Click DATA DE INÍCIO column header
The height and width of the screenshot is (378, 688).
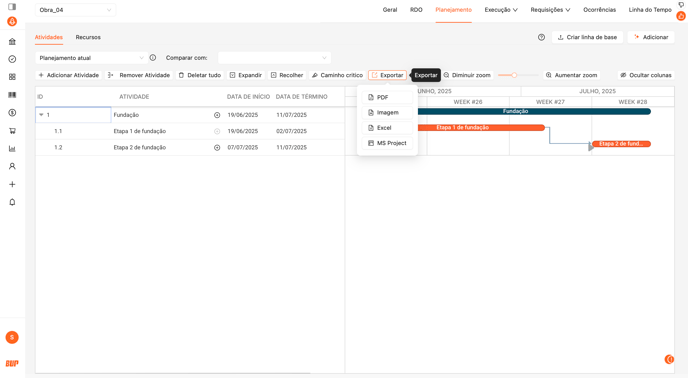(x=248, y=97)
